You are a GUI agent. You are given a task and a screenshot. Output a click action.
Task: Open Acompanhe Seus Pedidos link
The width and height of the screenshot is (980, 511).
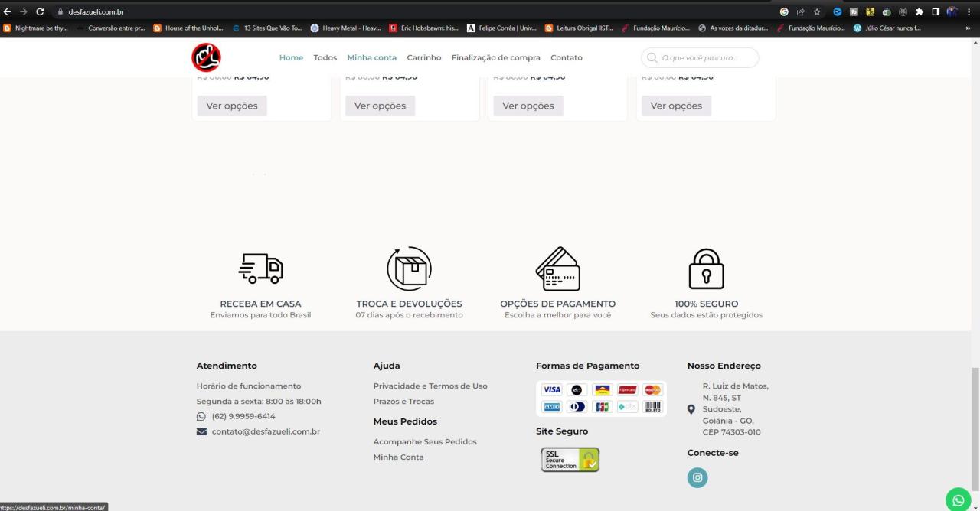point(424,442)
